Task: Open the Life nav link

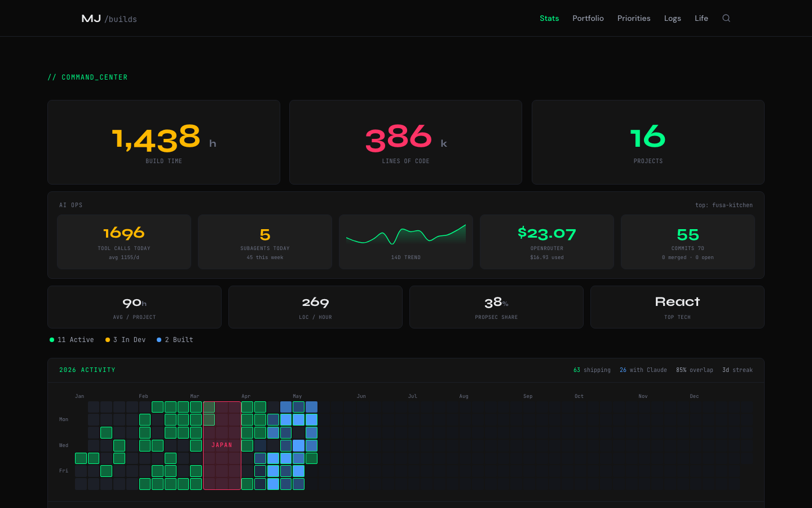Action: tap(701, 18)
